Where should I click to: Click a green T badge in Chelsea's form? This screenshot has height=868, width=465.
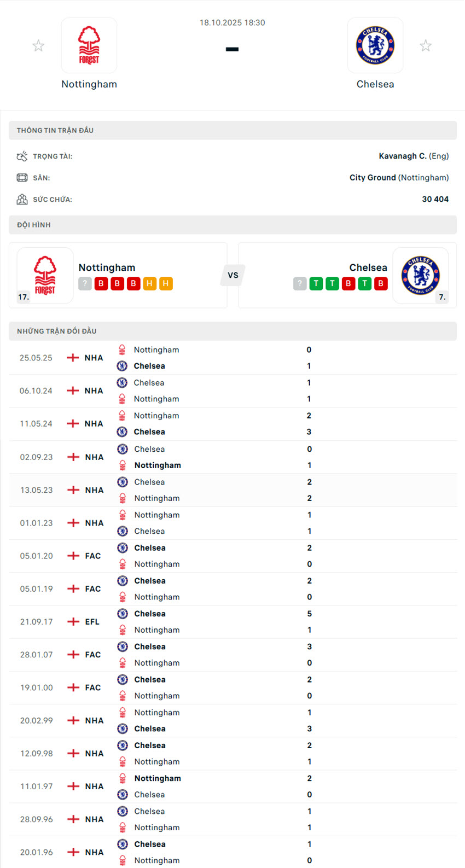point(316,283)
